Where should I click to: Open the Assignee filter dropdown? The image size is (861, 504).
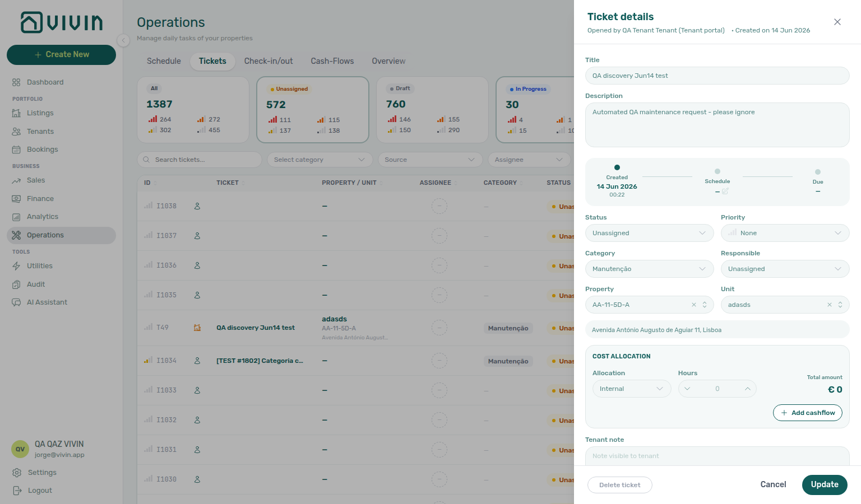(529, 160)
